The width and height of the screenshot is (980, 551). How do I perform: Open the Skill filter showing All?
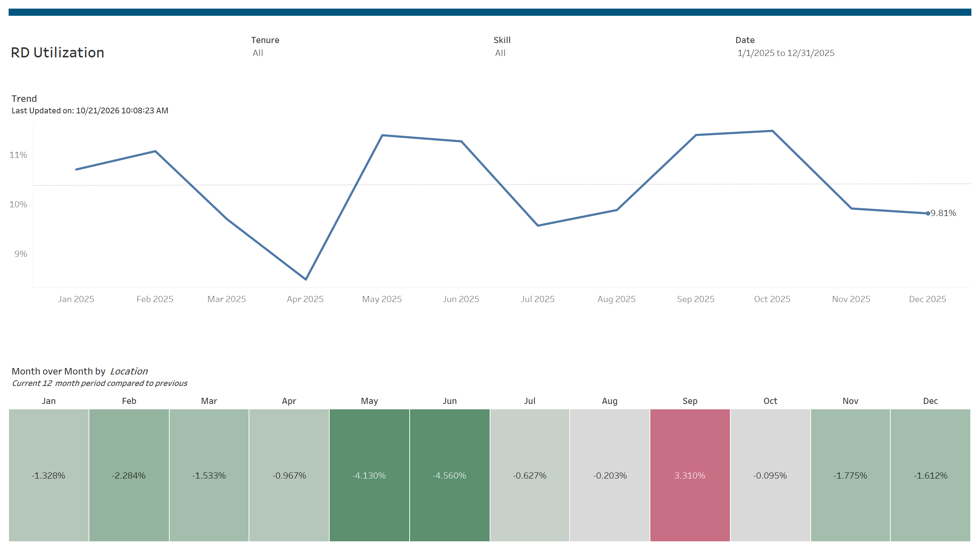point(500,53)
